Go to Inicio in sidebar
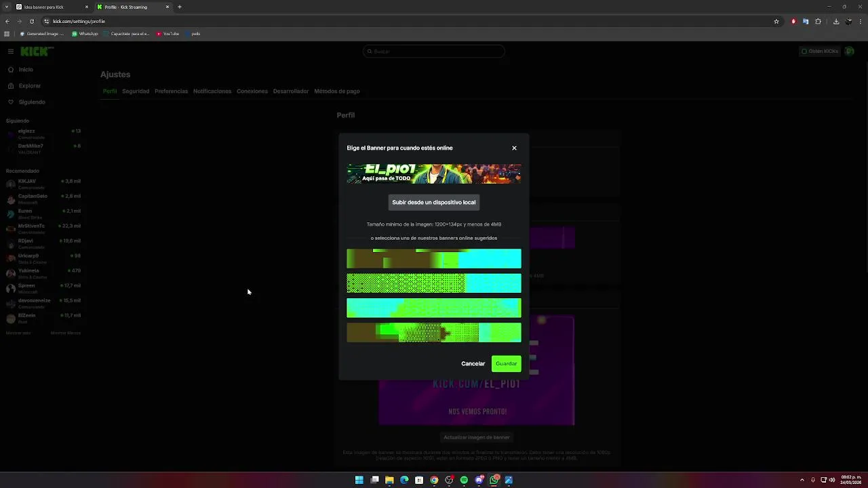Viewport: 868px width, 488px height. point(26,70)
